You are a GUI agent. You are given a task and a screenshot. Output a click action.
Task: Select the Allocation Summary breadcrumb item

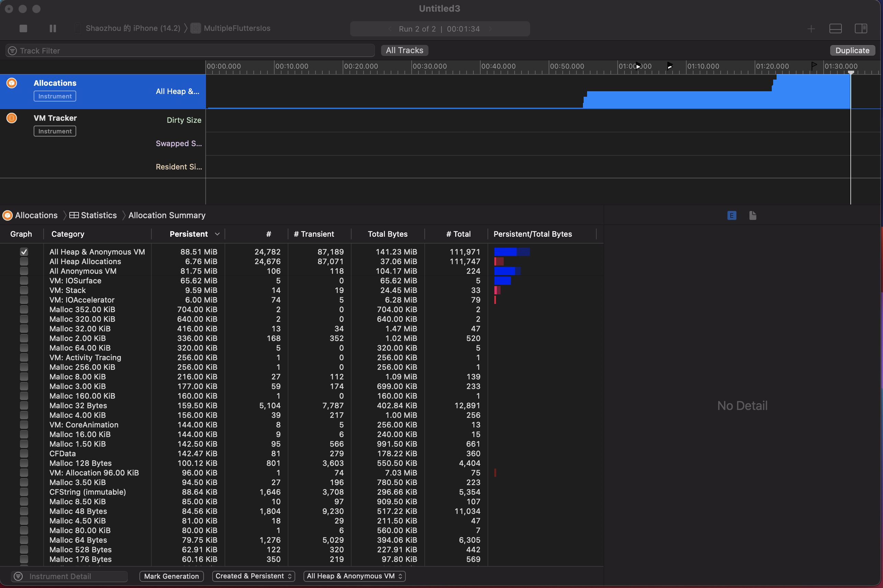pyautogui.click(x=167, y=215)
